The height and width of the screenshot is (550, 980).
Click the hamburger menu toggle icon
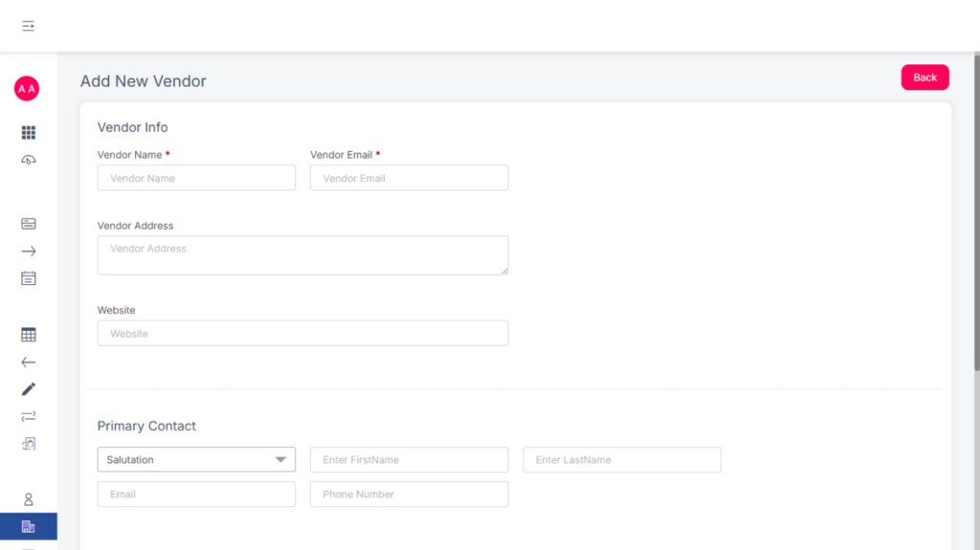point(29,26)
